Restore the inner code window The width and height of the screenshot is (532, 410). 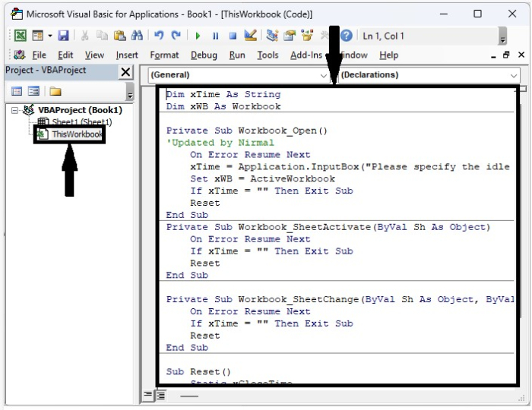[x=506, y=55]
